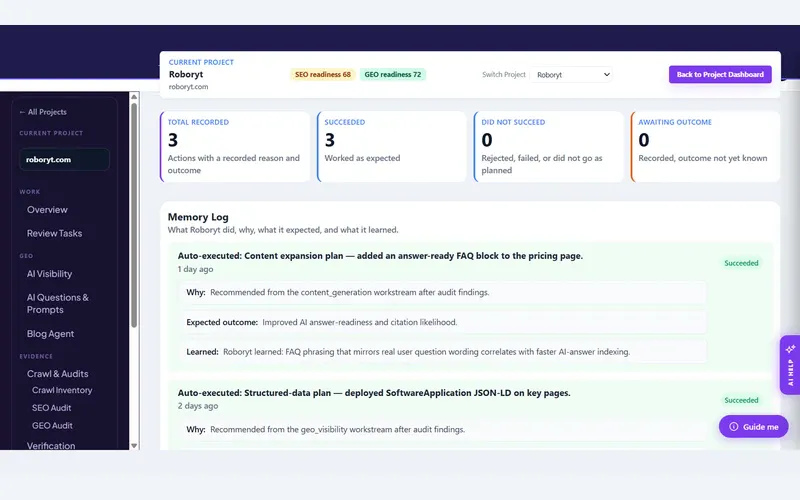
Task: Click Learned row about FAQ phrasing
Action: tap(442, 352)
